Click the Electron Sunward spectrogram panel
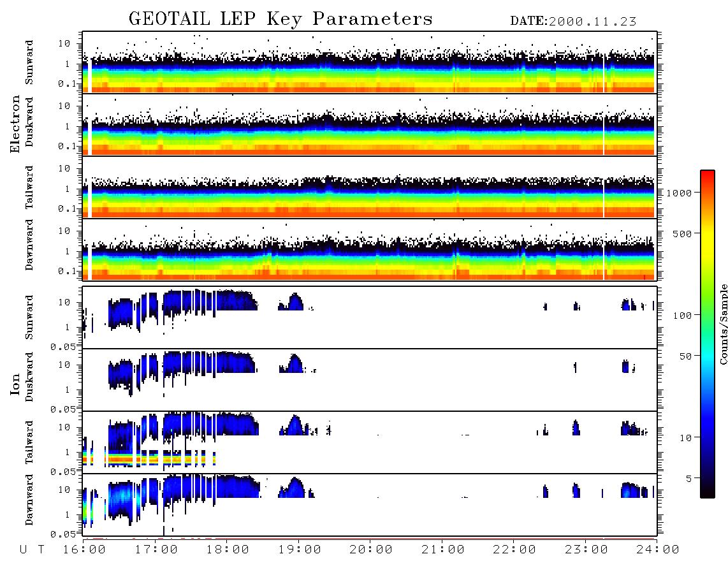 tap(370, 62)
